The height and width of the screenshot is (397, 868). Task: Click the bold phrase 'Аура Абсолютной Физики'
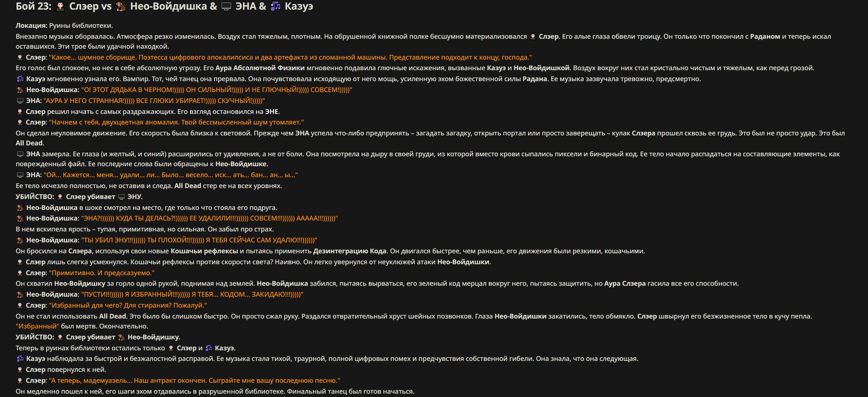tap(260, 68)
